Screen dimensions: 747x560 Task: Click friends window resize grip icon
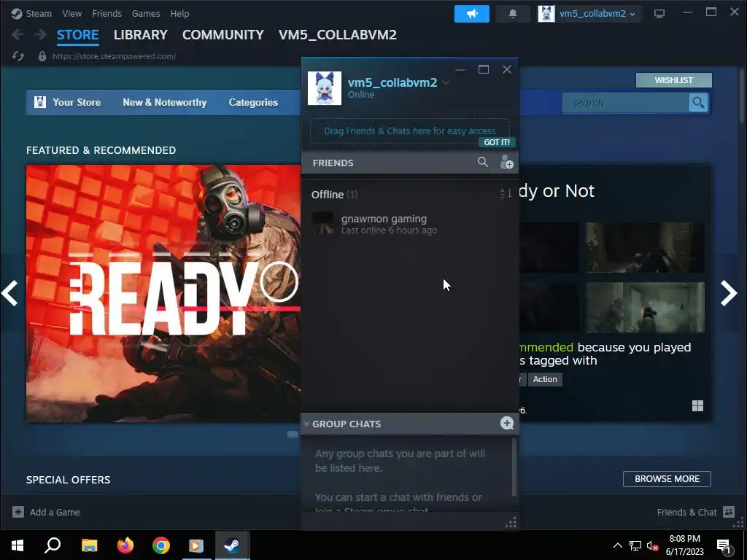(511, 524)
